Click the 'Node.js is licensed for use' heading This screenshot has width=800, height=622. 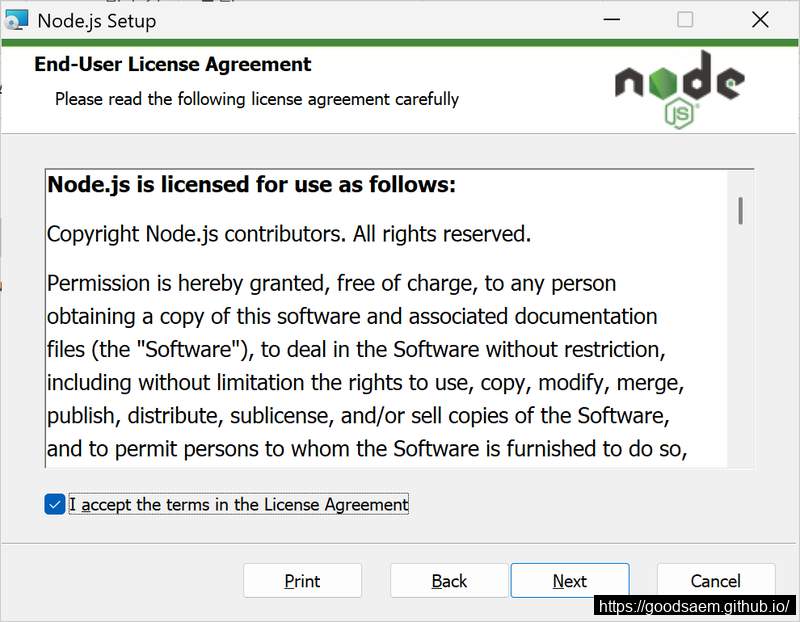point(252,184)
